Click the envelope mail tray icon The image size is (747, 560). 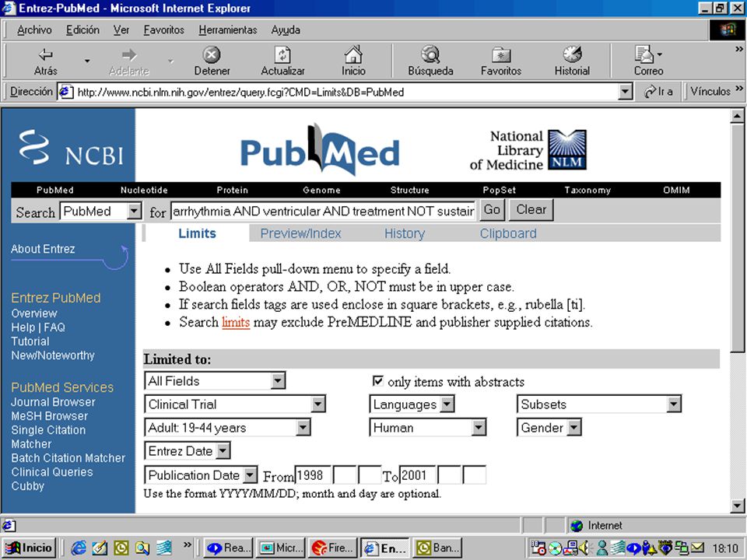[697, 548]
